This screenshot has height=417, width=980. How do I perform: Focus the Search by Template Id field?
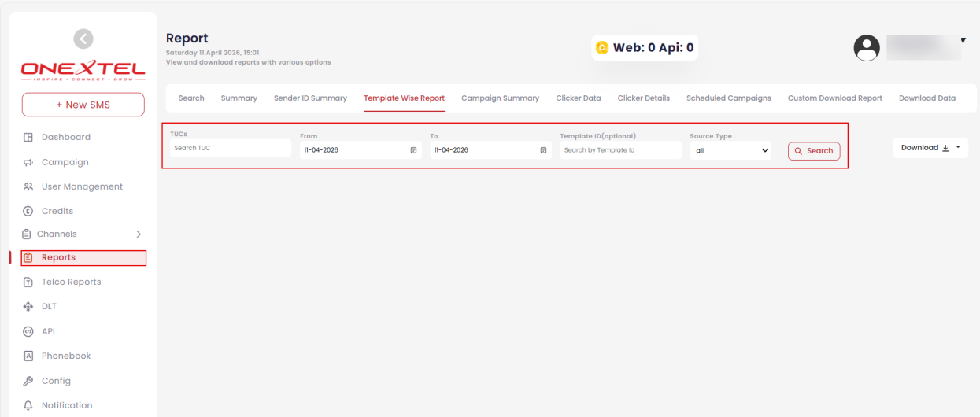(621, 149)
